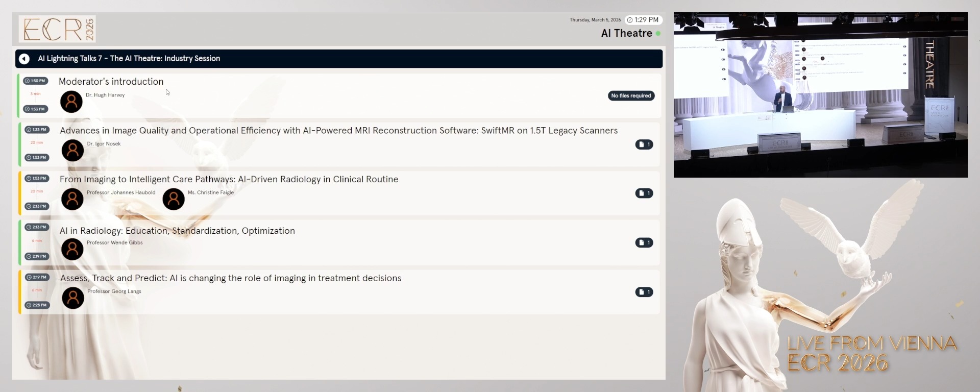Viewport: 980px width, 392px height.
Task: Select the SwiftMR MRI Reconstruction talk title
Action: coord(338,131)
